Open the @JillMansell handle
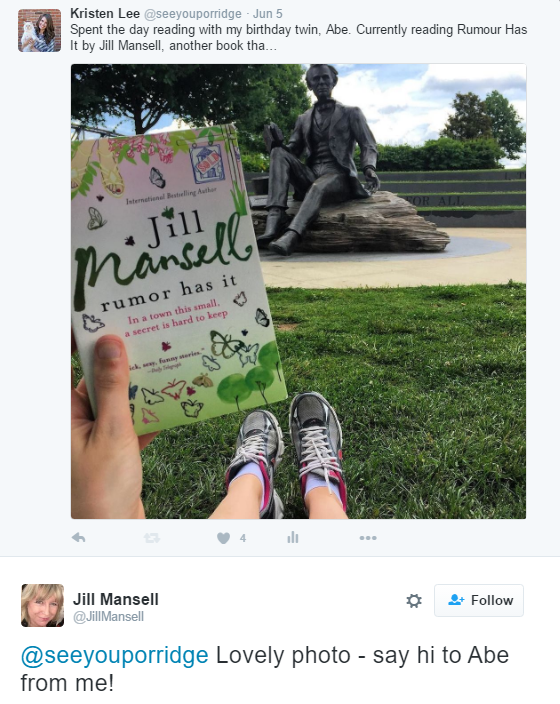This screenshot has width=560, height=704. 108,617
